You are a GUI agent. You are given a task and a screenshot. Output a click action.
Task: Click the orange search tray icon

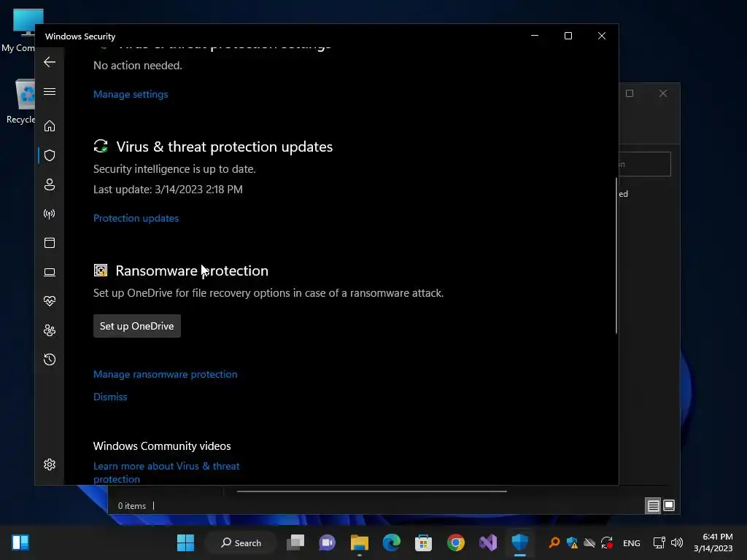(x=554, y=542)
